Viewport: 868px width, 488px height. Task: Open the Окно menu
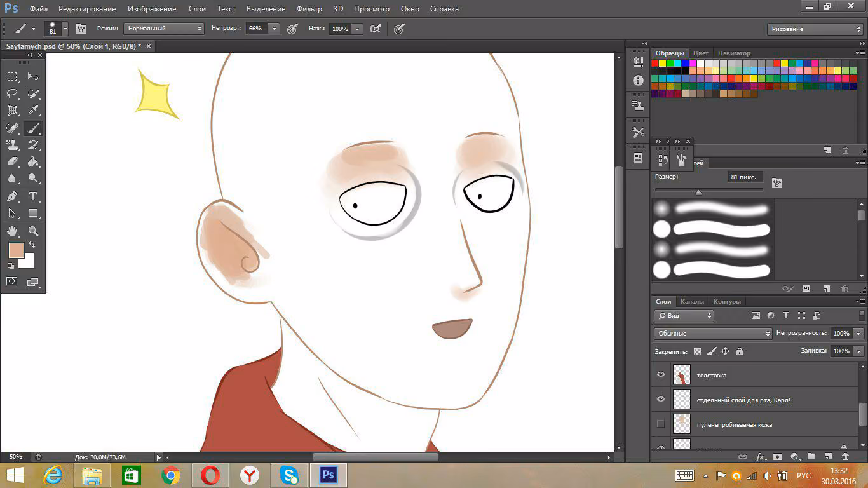[x=410, y=9]
